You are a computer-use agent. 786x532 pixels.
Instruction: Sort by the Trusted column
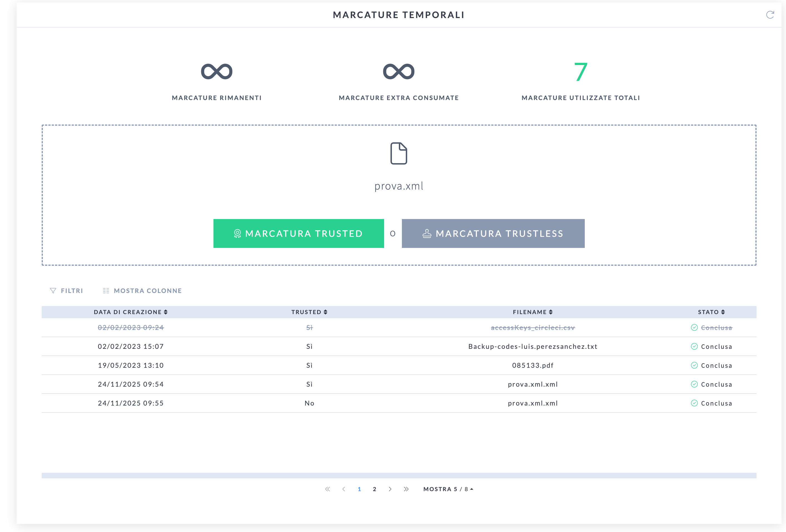pyautogui.click(x=309, y=312)
